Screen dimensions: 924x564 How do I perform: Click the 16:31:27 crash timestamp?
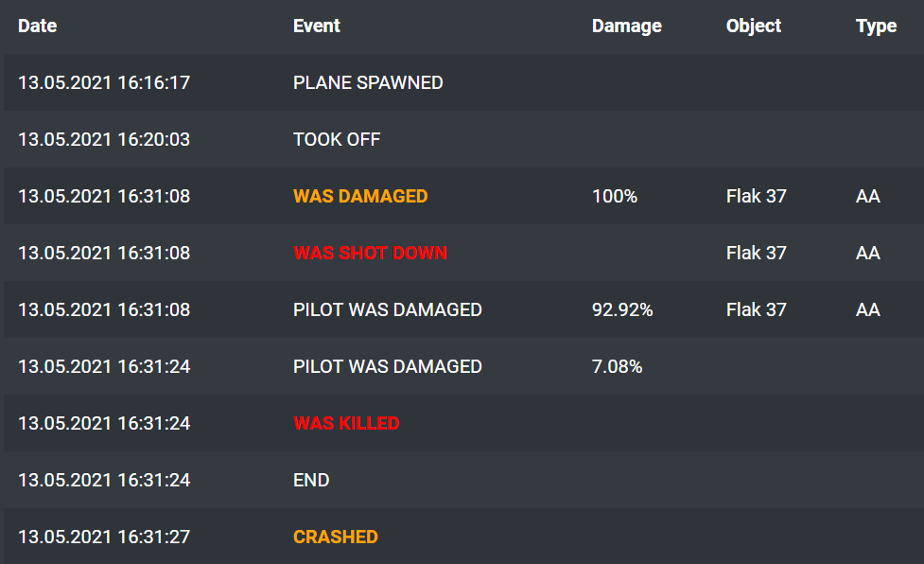[x=104, y=537]
